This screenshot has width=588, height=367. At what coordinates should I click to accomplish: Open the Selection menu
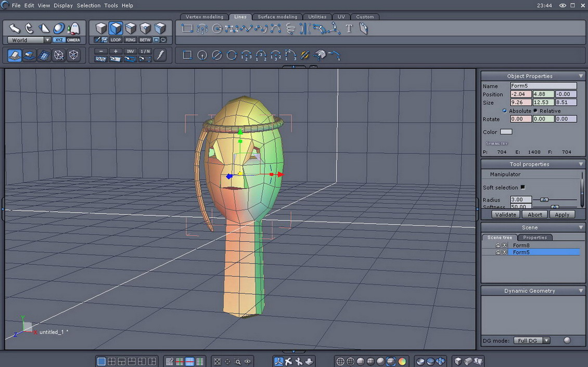(88, 5)
